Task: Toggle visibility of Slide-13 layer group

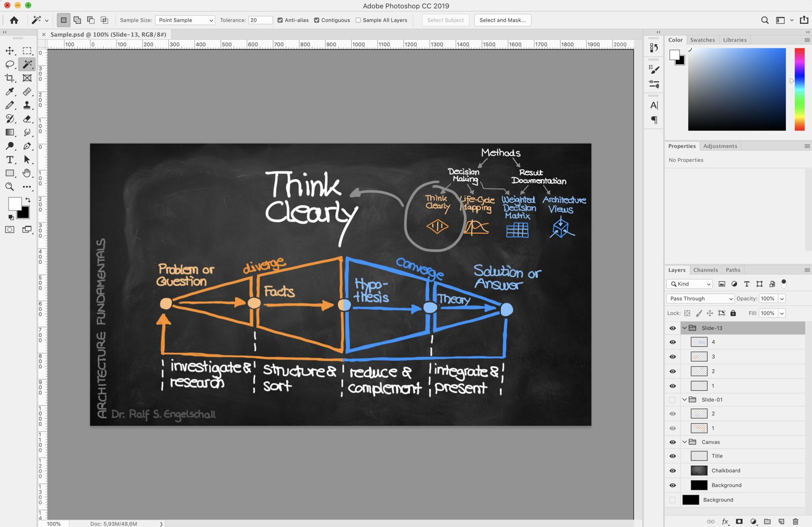Action: pos(672,328)
